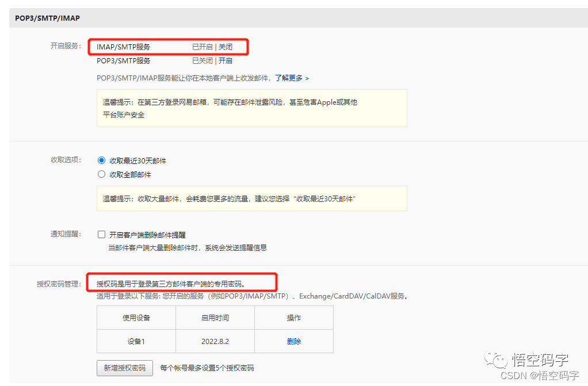
Task: Click the 设备1 table cell
Action: point(136,341)
